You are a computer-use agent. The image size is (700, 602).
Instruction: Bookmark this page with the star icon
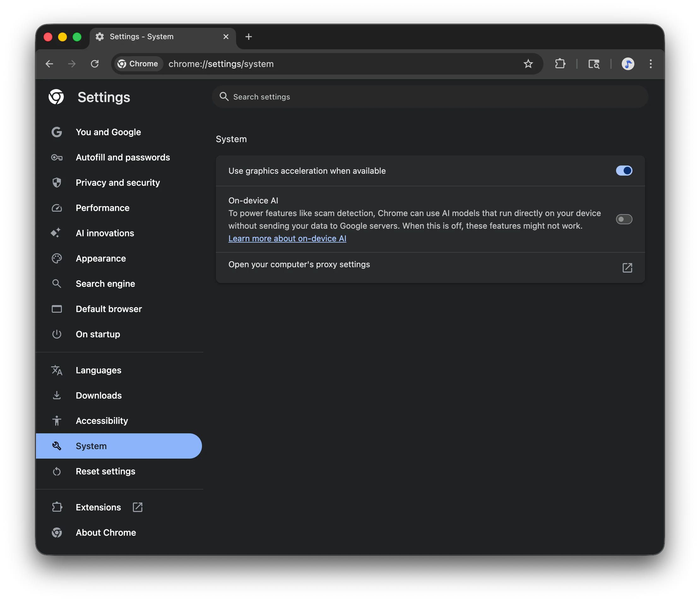[528, 64]
